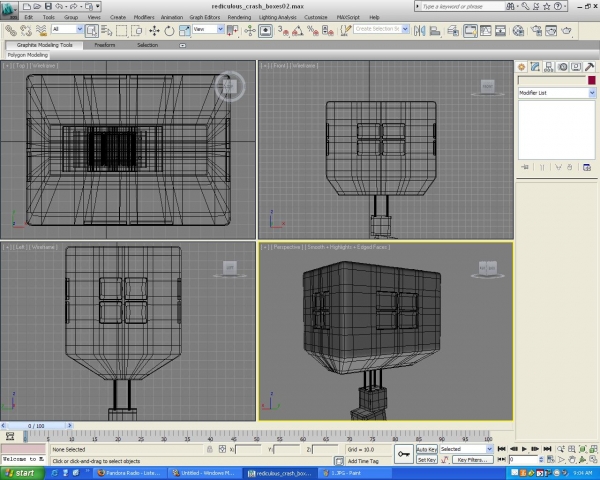The width and height of the screenshot is (600, 480).
Task: Open the Modifiers menu
Action: pyautogui.click(x=144, y=17)
